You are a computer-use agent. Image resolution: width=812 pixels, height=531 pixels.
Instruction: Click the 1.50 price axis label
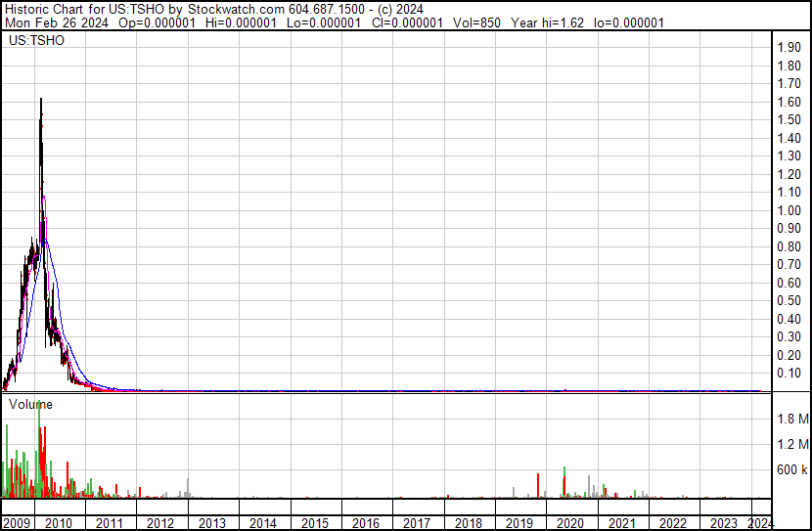tap(789, 119)
